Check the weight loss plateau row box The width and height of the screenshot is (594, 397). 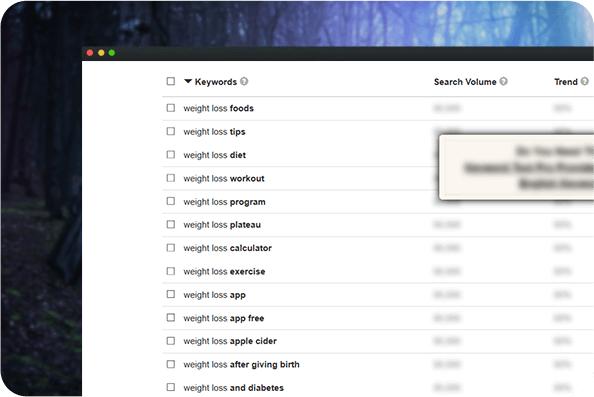(x=171, y=225)
